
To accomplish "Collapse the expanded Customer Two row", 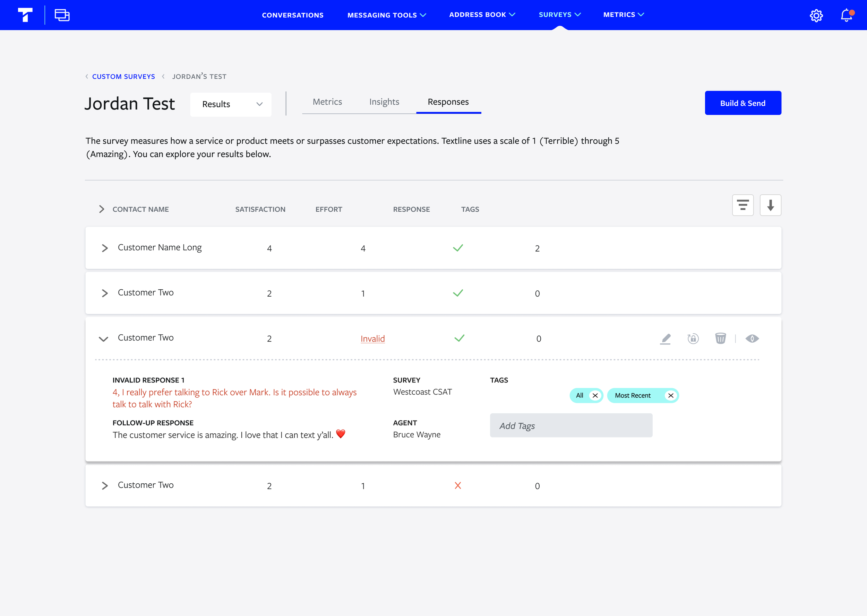I will coord(103,339).
